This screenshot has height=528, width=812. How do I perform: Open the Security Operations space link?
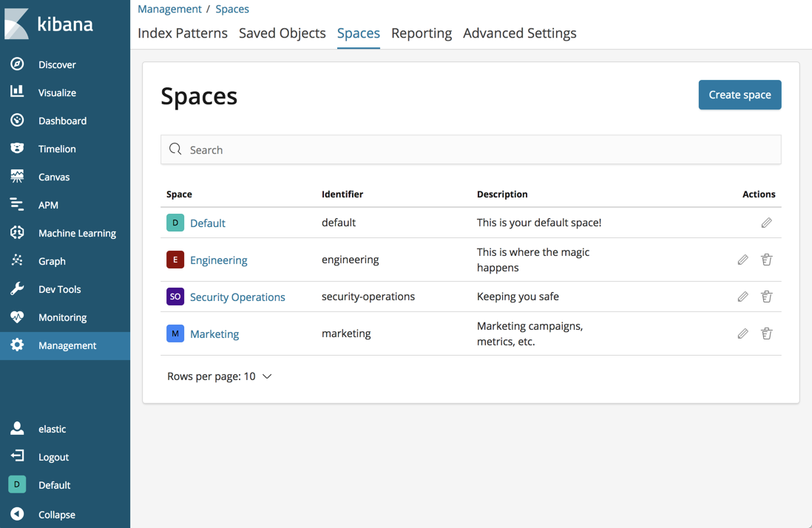pyautogui.click(x=237, y=297)
